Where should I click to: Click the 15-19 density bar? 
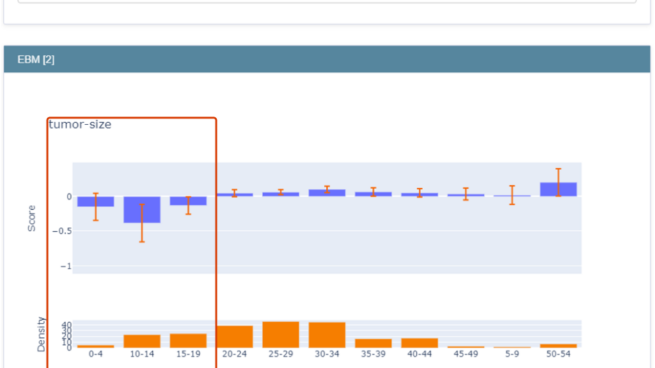coord(188,341)
